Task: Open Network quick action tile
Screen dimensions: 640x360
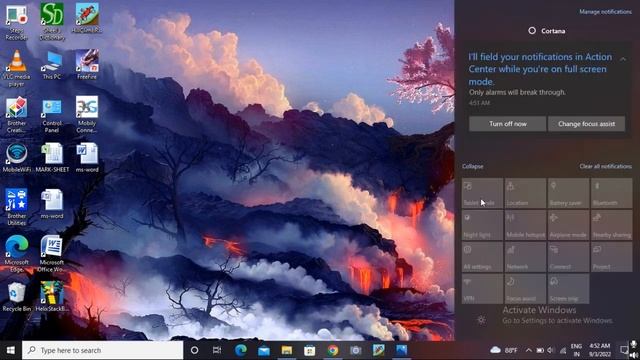Action: (x=525, y=257)
